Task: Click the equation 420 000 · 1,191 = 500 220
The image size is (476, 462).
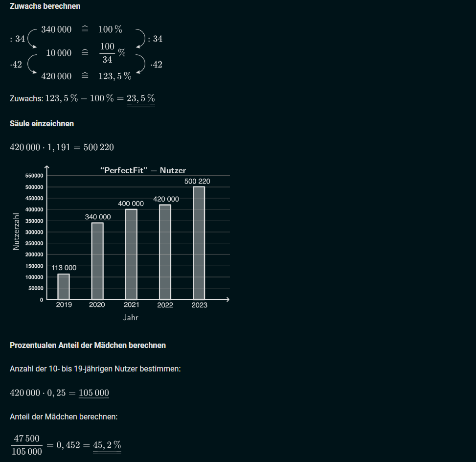Action: click(x=62, y=147)
